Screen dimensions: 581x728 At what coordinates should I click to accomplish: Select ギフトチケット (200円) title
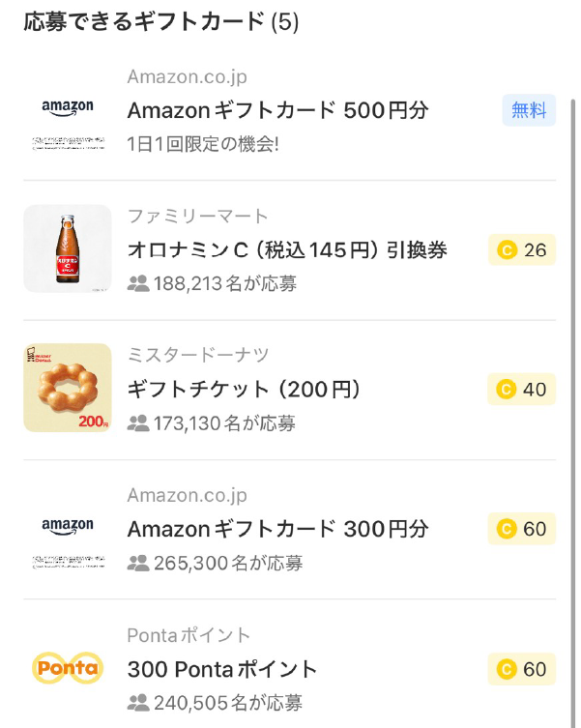(x=244, y=390)
